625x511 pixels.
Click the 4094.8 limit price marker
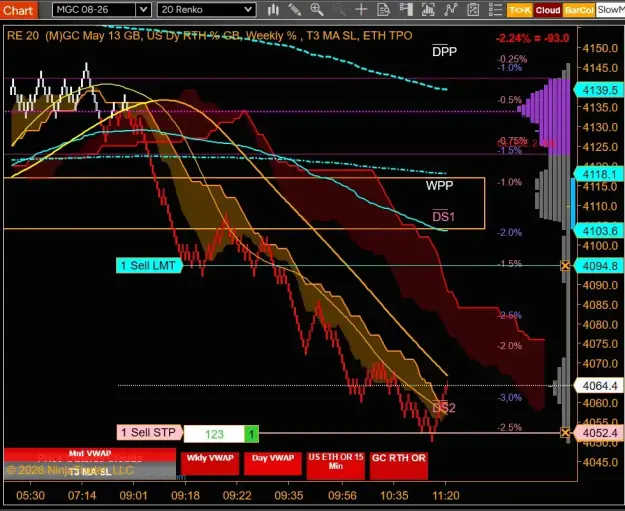pyautogui.click(x=599, y=265)
